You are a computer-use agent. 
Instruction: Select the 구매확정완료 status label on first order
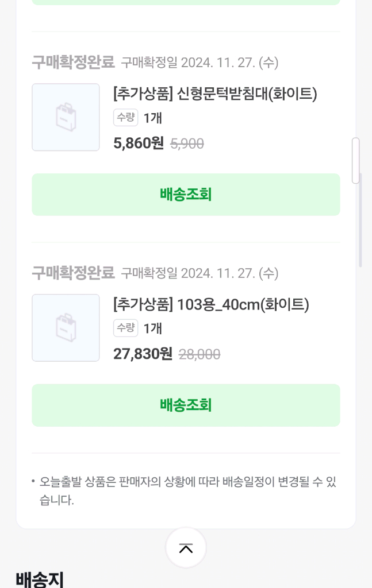pyautogui.click(x=74, y=62)
